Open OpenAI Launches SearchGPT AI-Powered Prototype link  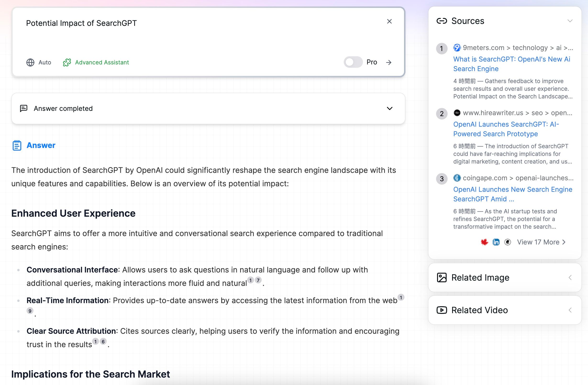506,129
